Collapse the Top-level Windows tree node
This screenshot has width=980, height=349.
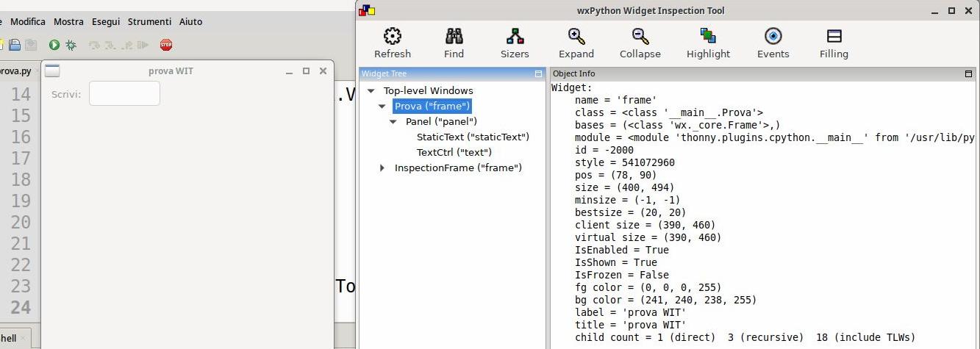pos(371,91)
